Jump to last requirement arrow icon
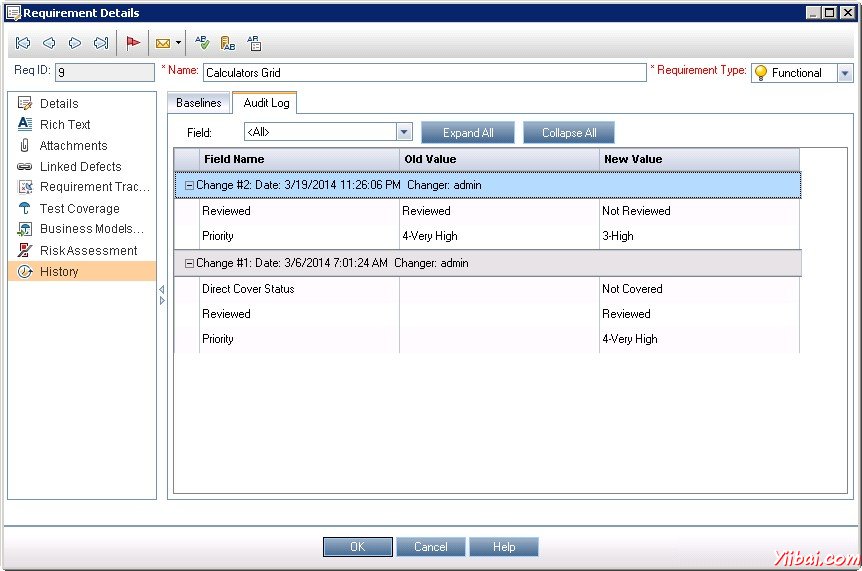862x571 pixels. tap(101, 43)
